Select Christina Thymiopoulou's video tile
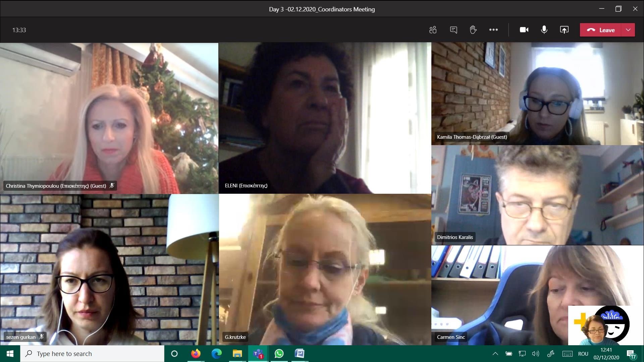The height and width of the screenshot is (362, 644). click(109, 117)
